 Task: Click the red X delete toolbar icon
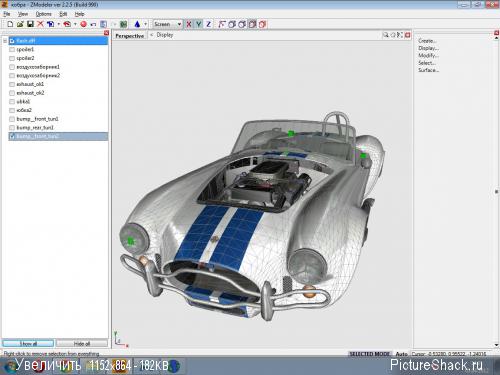click(x=40, y=24)
